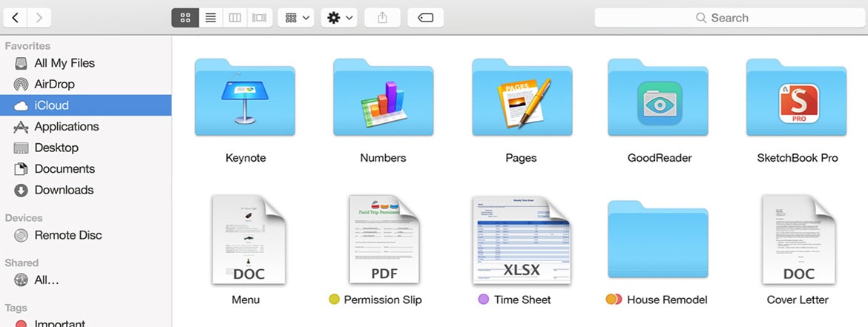Select iCloud in the sidebar
The image size is (868, 327).
86,105
